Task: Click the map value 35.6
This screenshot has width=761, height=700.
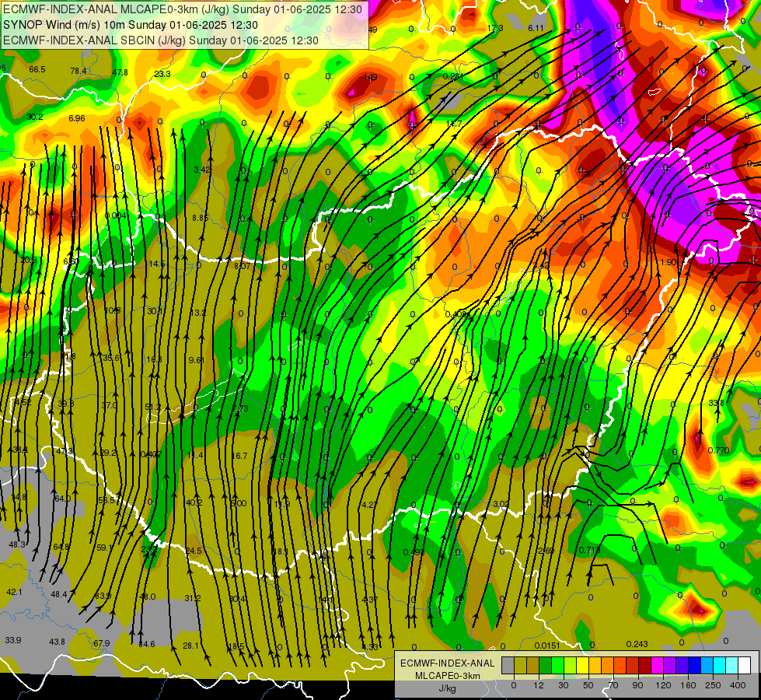Action: (x=110, y=358)
